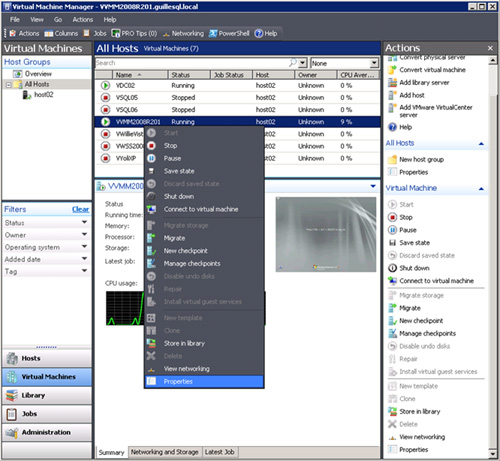Open the Virtual Machines navigation button
The height and width of the screenshot is (461, 500).
[47, 377]
